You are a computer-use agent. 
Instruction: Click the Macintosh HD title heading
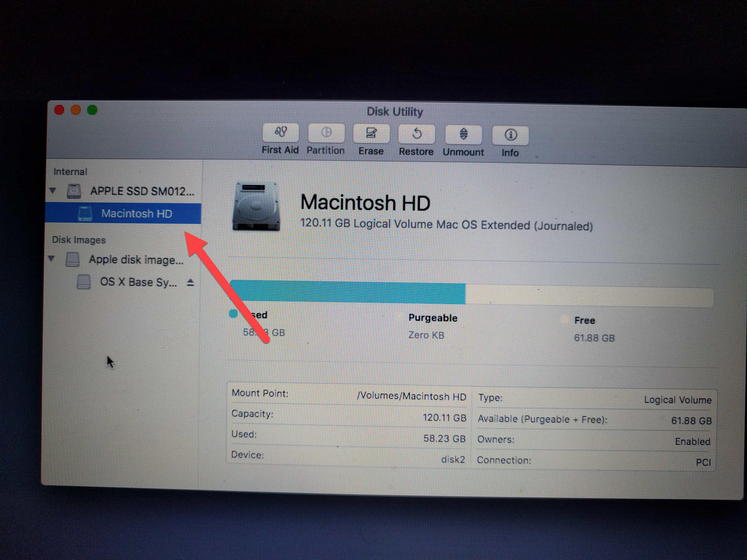[x=365, y=203]
